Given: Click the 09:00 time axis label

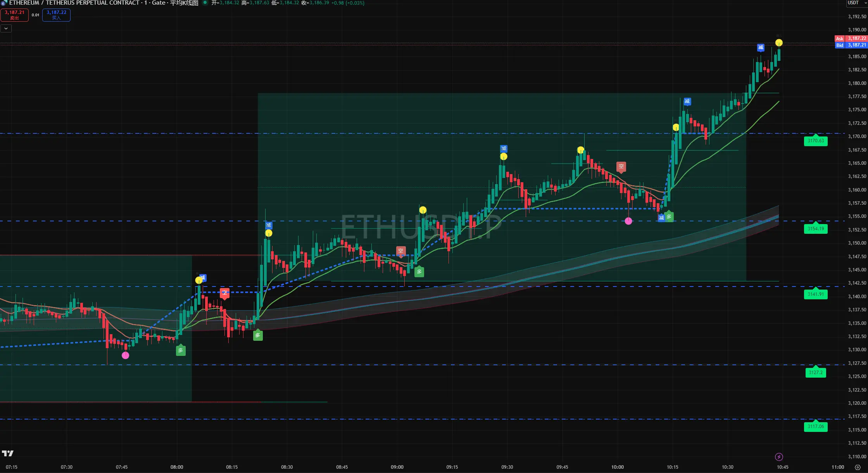Looking at the screenshot, I should coord(397,467).
